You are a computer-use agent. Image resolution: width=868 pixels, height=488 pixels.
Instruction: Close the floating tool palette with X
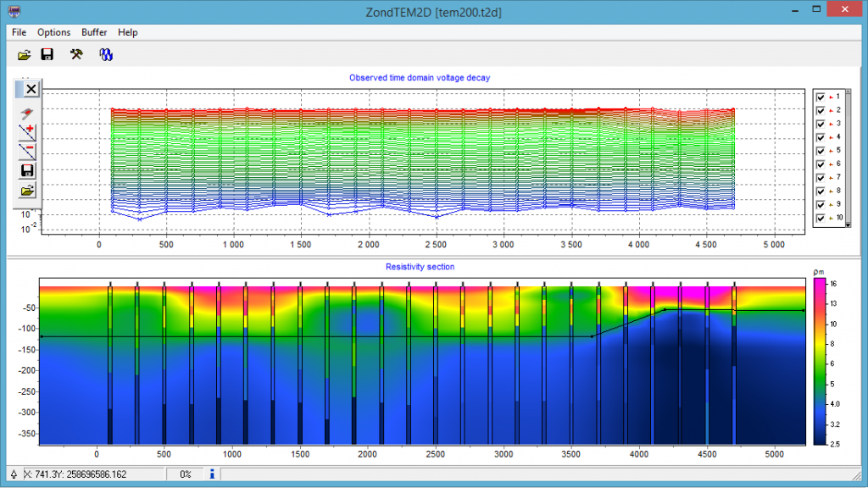click(x=31, y=88)
